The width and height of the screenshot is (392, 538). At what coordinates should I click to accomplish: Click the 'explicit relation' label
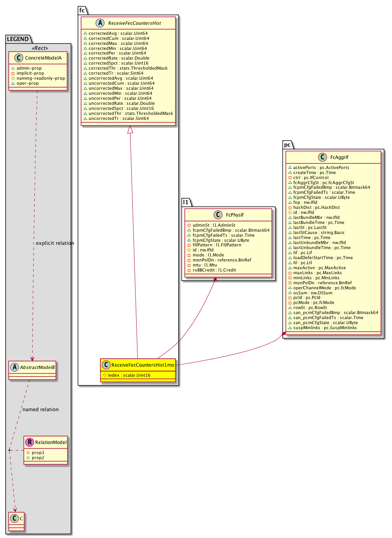[x=55, y=243]
